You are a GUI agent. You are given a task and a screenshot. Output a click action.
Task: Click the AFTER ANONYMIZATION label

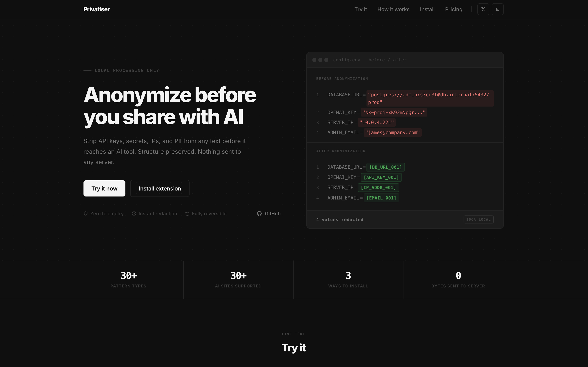(341, 151)
